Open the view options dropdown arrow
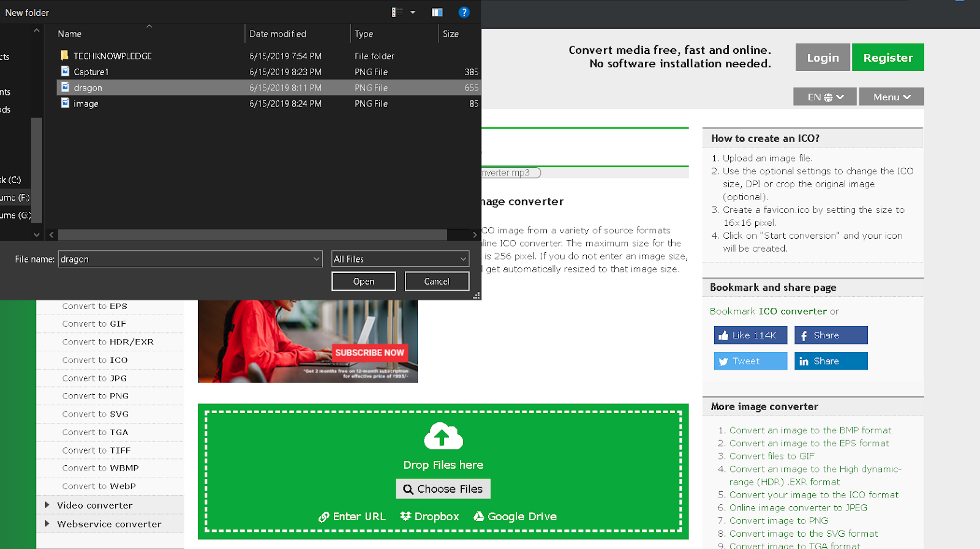 tap(413, 12)
